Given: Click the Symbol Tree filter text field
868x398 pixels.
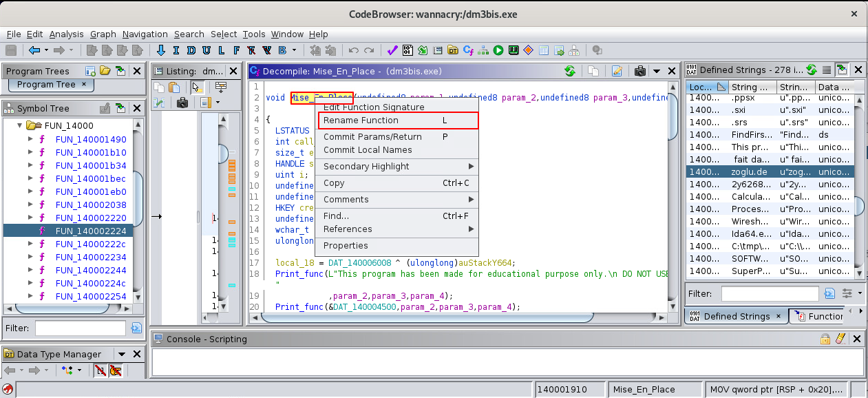Looking at the screenshot, I should point(81,328).
